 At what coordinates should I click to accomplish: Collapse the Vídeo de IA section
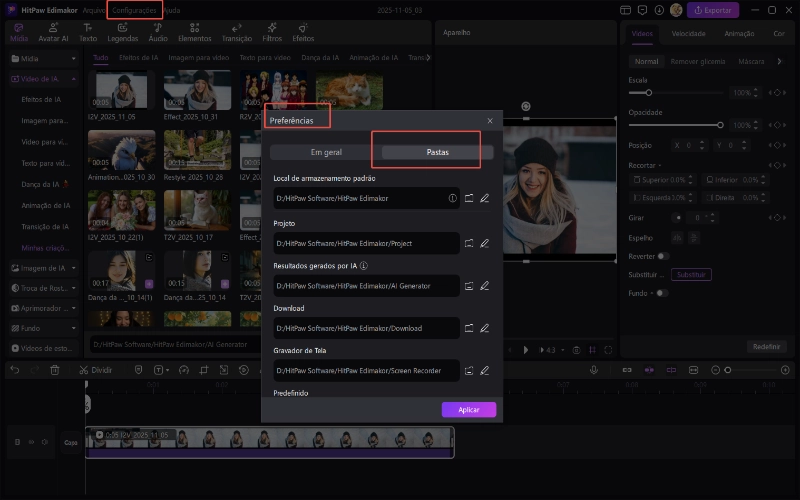pos(75,78)
